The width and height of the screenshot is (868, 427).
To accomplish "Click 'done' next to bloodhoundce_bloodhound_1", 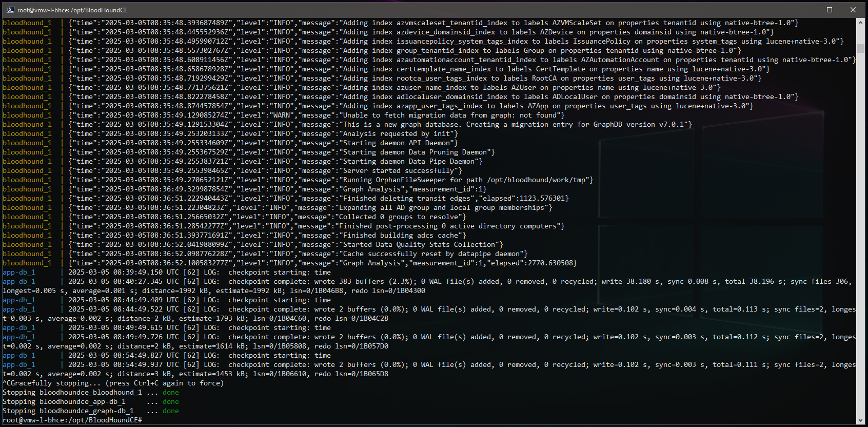I will point(171,393).
